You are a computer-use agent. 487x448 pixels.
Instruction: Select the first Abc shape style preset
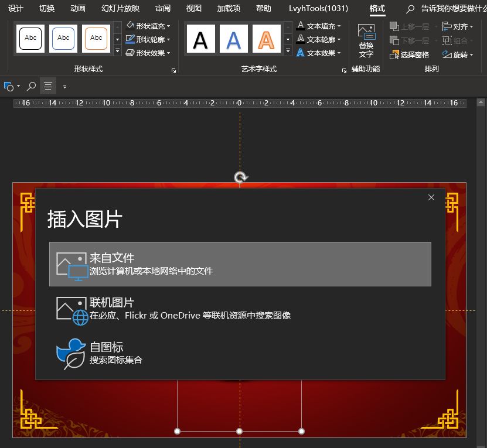click(29, 38)
